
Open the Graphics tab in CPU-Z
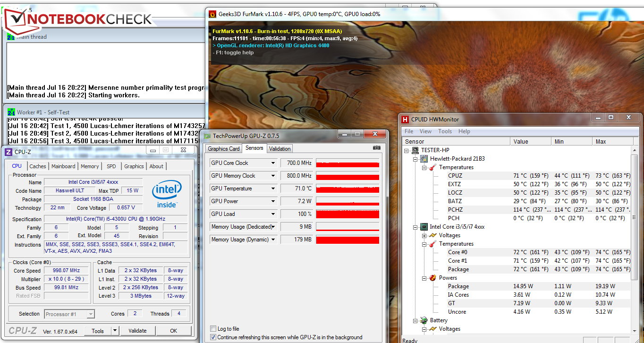point(134,166)
